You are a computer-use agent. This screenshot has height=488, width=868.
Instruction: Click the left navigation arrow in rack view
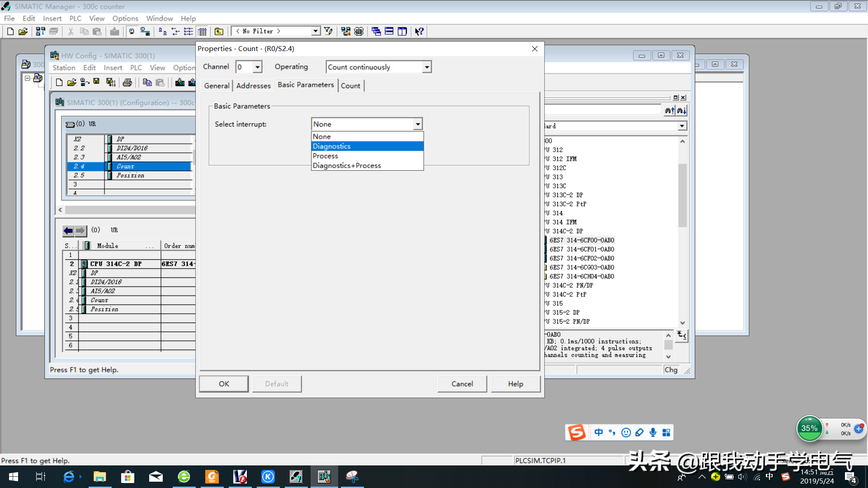pos(68,231)
